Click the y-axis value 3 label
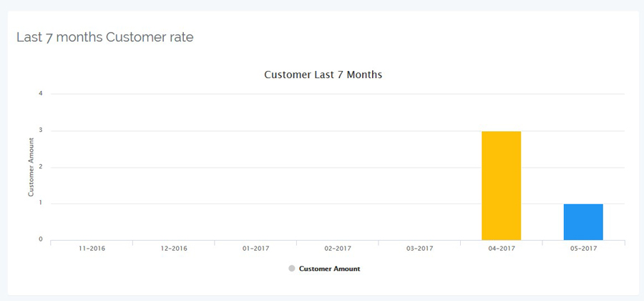 coord(41,130)
